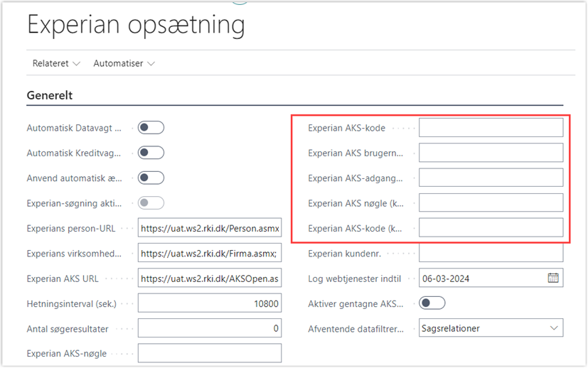Image resolution: width=588 pixels, height=368 pixels.
Task: Click the Experian AKS-kode input field
Action: point(491,128)
